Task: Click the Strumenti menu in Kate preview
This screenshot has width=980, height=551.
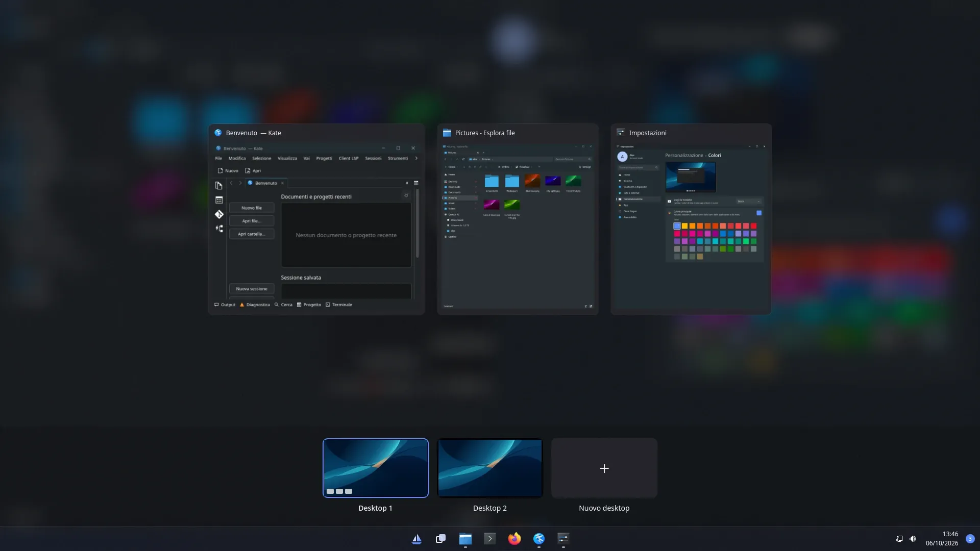Action: 398,159
